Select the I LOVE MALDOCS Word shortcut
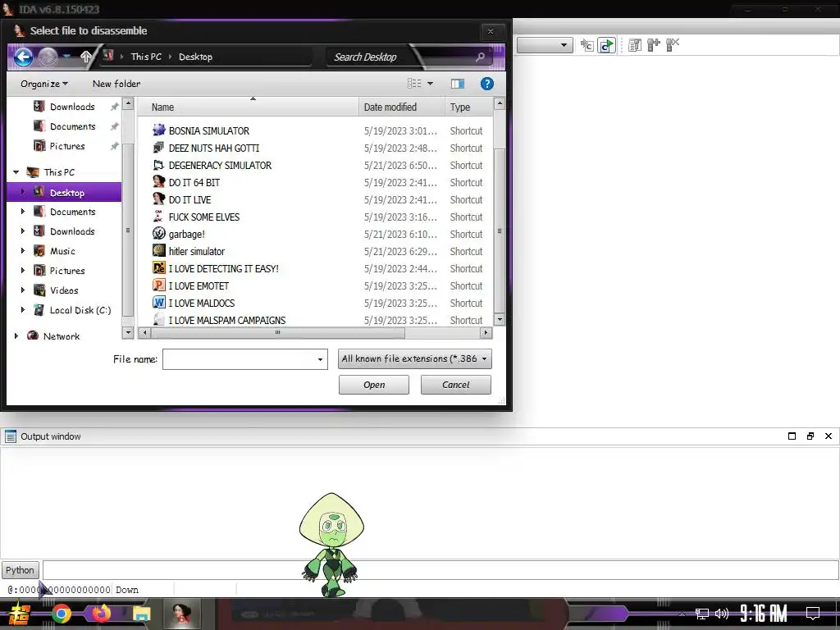The image size is (840, 630). click(202, 304)
